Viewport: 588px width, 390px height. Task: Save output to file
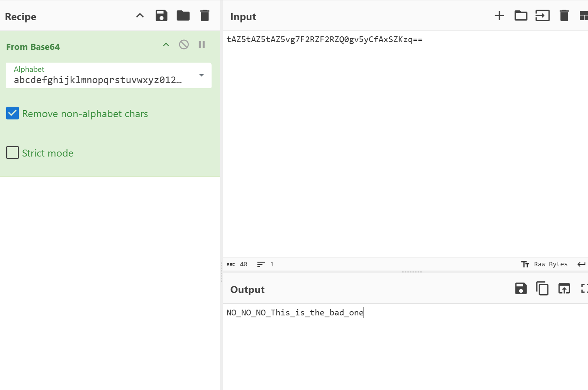coord(521,289)
